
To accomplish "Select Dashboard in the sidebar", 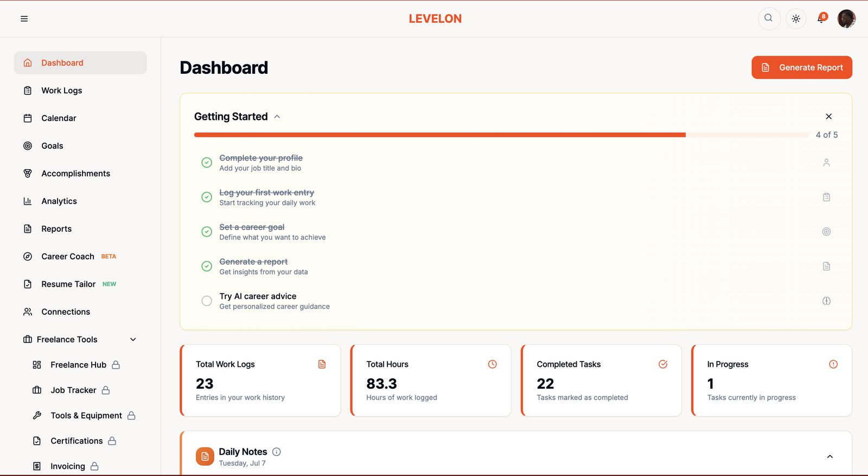I will pos(80,63).
